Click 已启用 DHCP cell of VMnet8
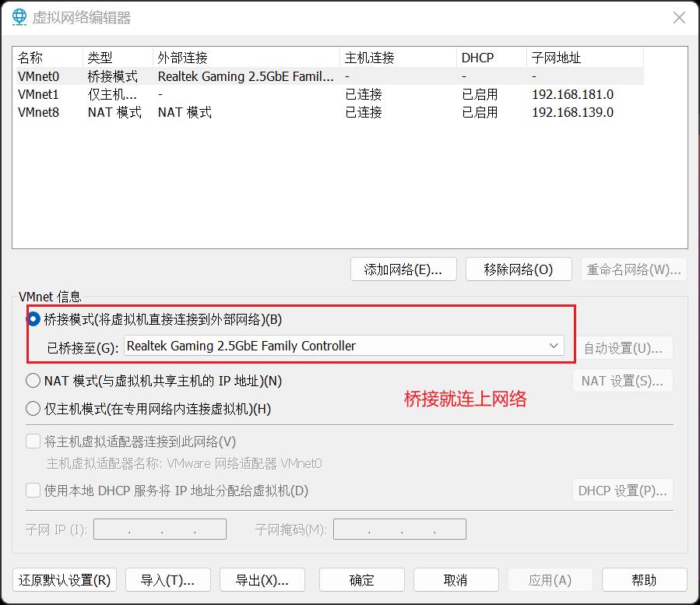This screenshot has width=700, height=605. click(x=480, y=112)
